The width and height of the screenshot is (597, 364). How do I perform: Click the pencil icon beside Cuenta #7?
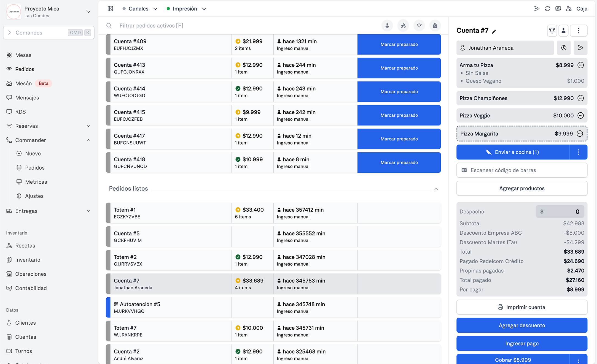(x=494, y=31)
